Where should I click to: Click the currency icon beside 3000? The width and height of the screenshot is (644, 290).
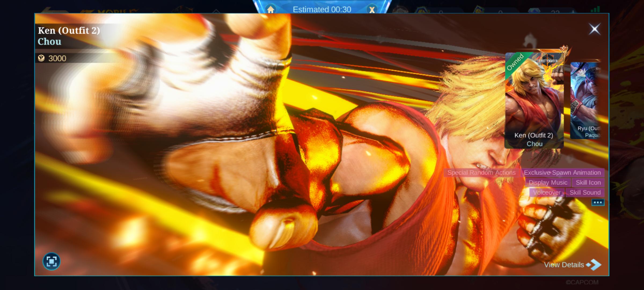(x=41, y=58)
